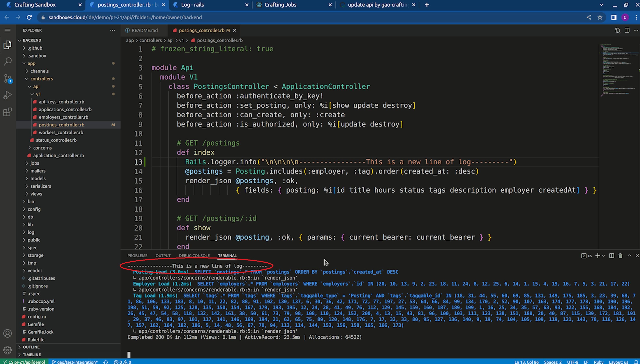The image size is (640, 364).
Task: Toggle the hamburger application menu
Action: (8, 30)
